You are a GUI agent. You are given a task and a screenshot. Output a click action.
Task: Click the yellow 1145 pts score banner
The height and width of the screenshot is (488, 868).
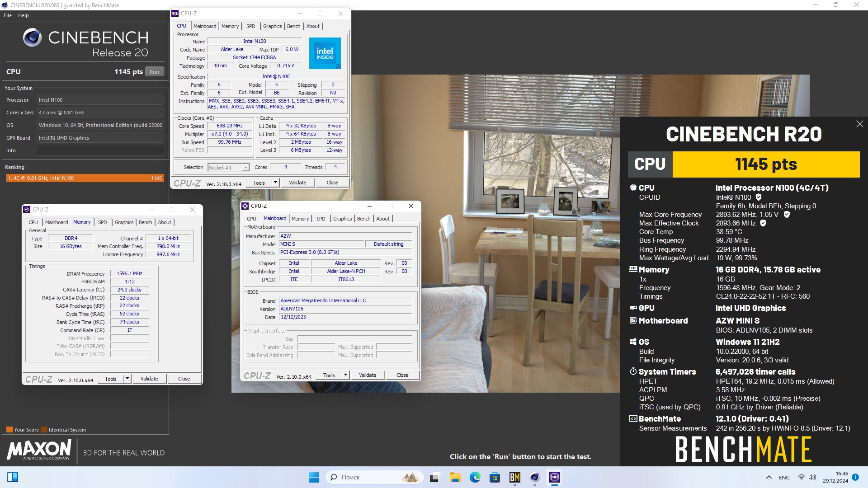click(766, 164)
